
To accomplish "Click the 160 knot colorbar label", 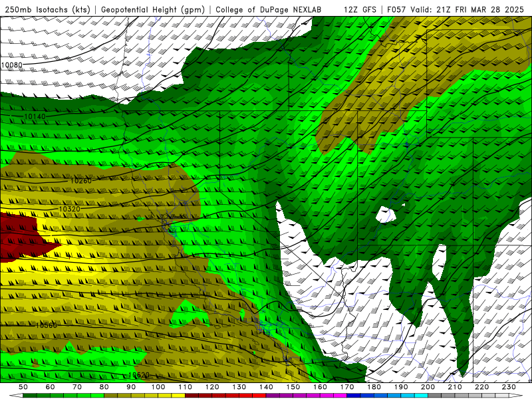I will 320,387.
